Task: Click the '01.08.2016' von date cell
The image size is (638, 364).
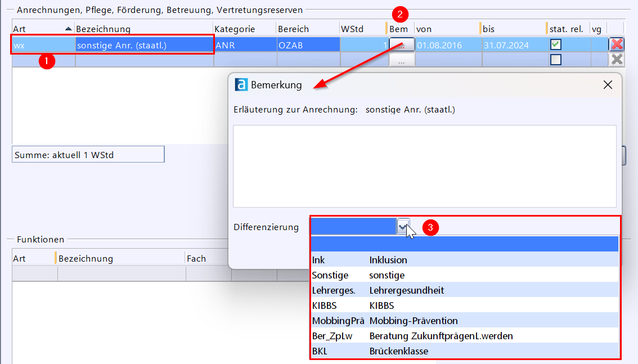Action: 448,45
